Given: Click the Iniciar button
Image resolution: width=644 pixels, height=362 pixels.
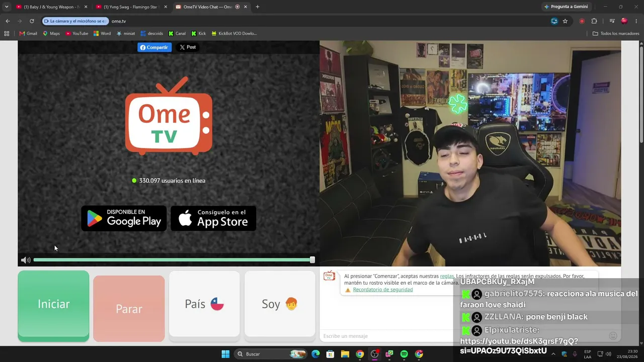Looking at the screenshot, I should pos(53,306).
